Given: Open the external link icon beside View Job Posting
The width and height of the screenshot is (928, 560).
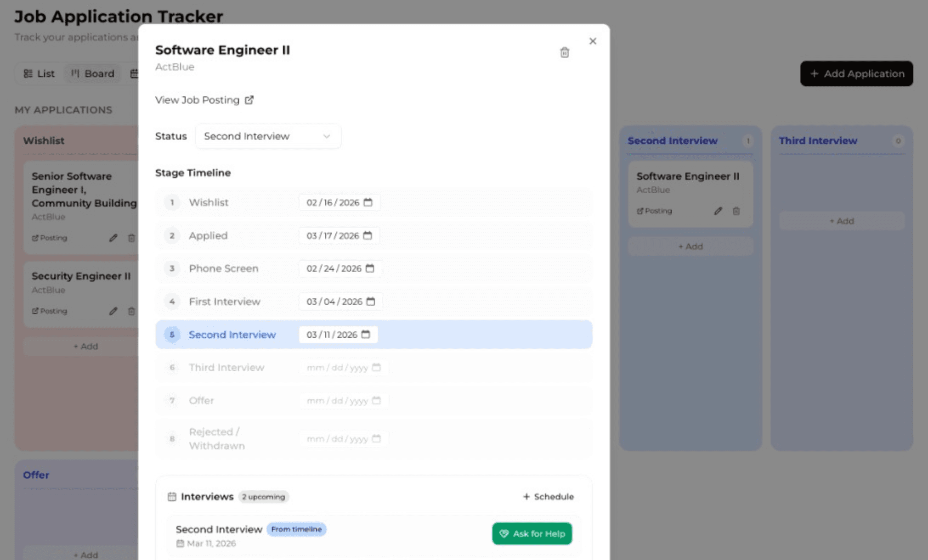Looking at the screenshot, I should [249, 100].
